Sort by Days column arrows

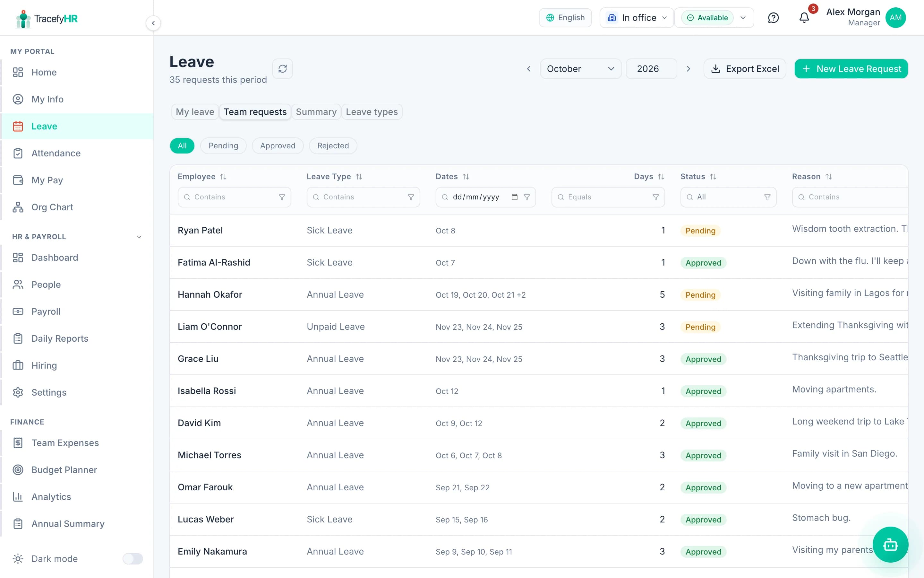tap(661, 177)
